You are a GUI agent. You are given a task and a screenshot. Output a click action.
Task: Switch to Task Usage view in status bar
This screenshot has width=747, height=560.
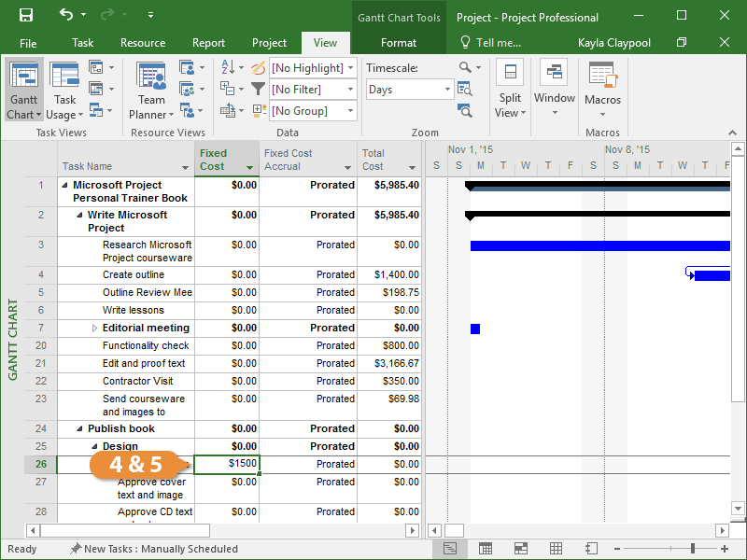point(486,549)
